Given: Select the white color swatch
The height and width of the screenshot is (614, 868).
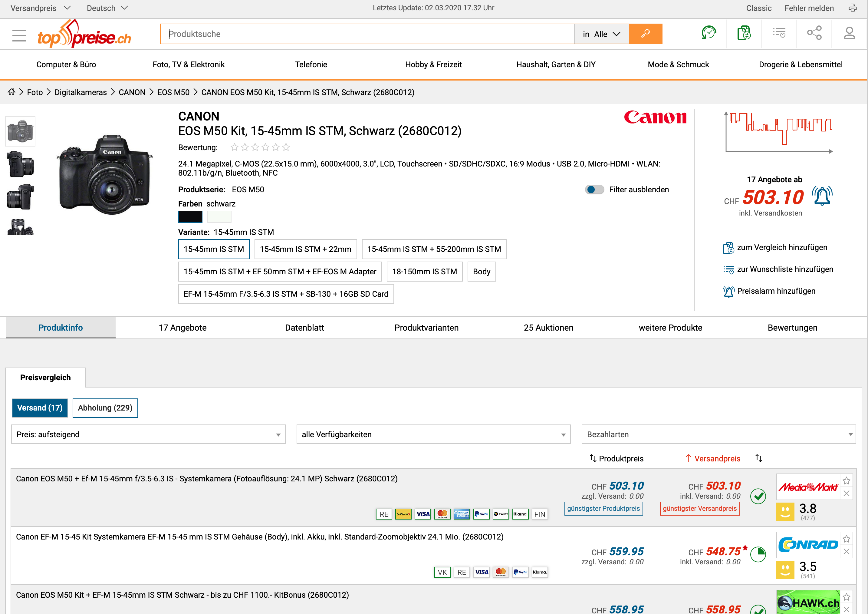Looking at the screenshot, I should (x=219, y=217).
